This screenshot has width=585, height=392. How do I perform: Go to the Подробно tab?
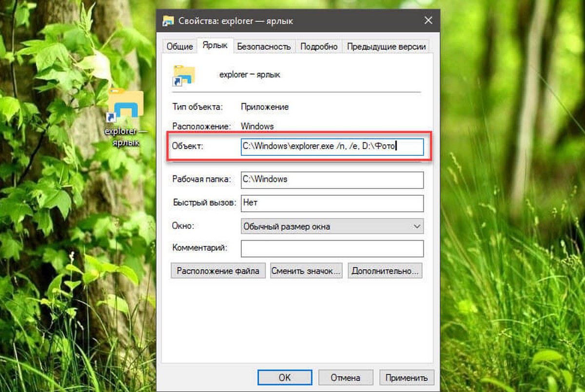point(319,47)
